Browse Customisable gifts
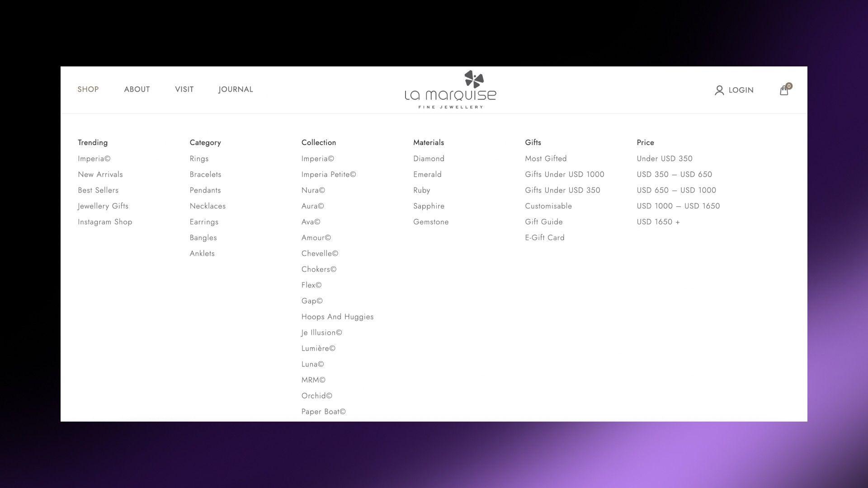Viewport: 868px width, 488px height. [x=548, y=206]
